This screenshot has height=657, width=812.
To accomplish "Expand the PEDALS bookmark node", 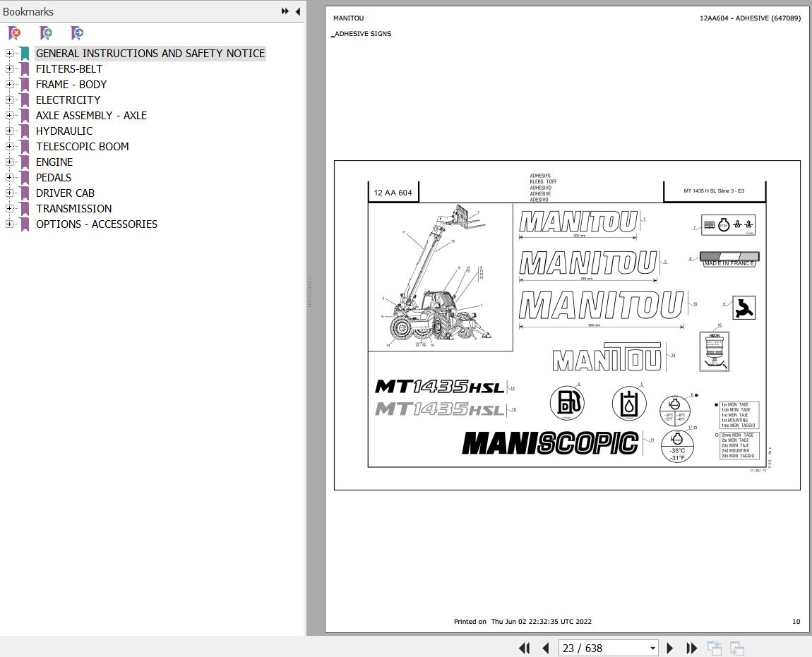I will [9, 178].
